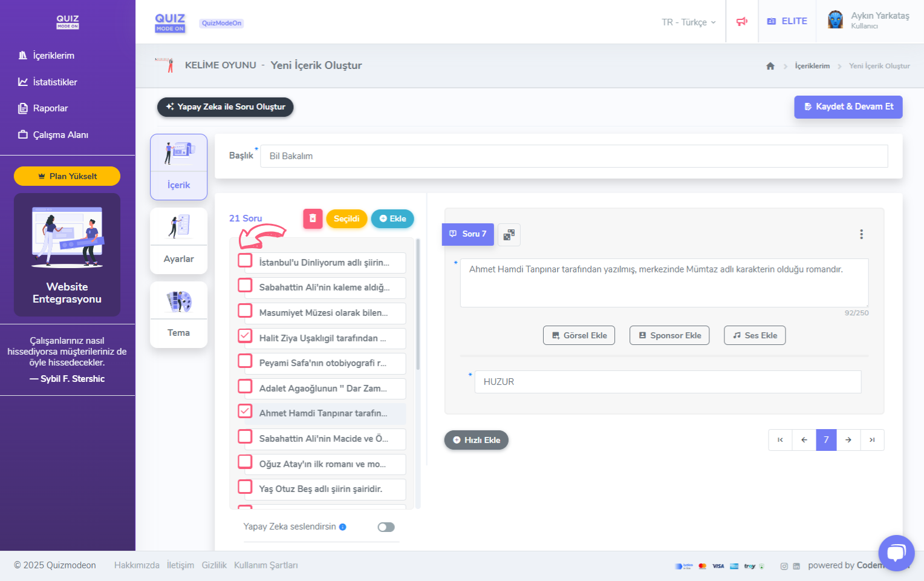
Task: Switch to the Tema tab
Action: pos(178,315)
